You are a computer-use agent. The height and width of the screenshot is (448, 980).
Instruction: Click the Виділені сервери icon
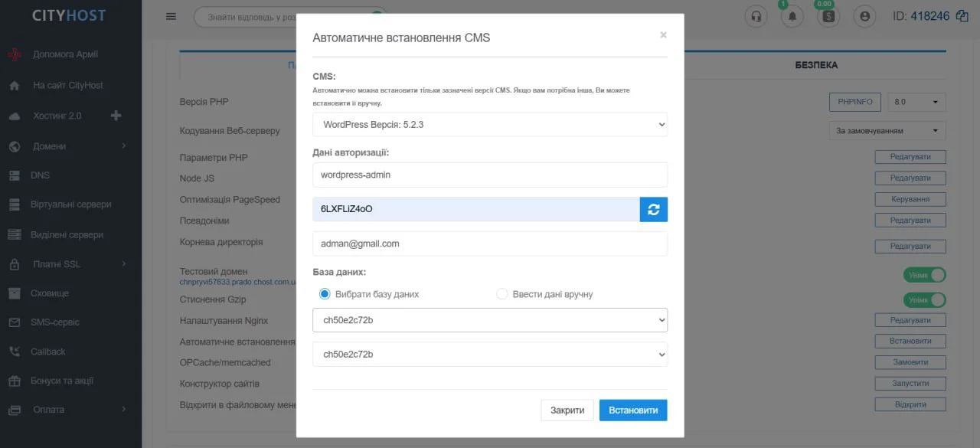tap(15, 235)
